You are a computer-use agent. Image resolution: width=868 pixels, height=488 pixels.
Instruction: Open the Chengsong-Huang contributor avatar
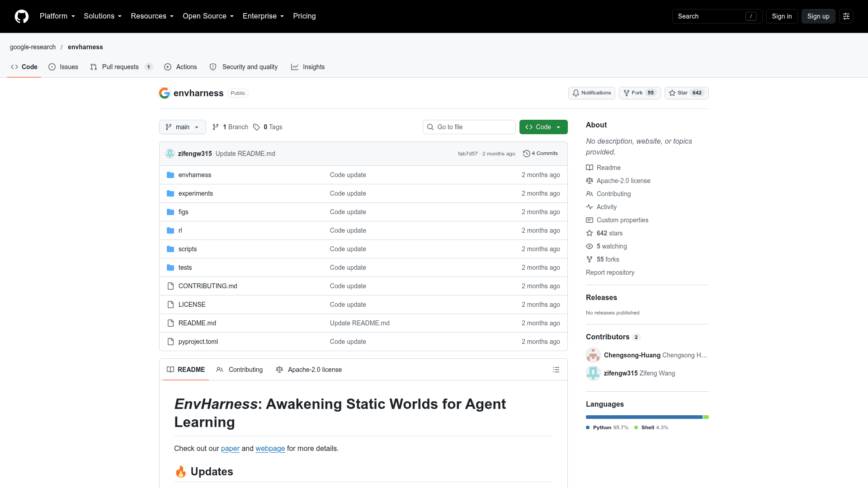(593, 355)
